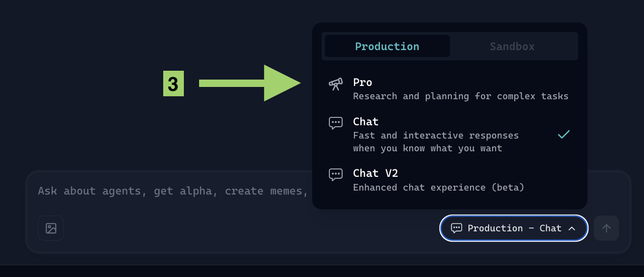The height and width of the screenshot is (277, 644).
Task: Click the green number 3 label
Action: (173, 84)
